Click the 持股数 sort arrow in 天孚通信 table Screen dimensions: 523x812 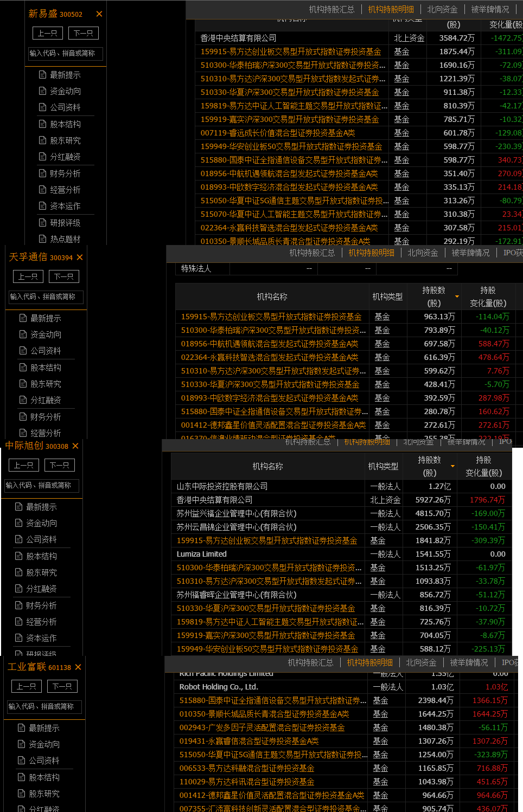457,297
